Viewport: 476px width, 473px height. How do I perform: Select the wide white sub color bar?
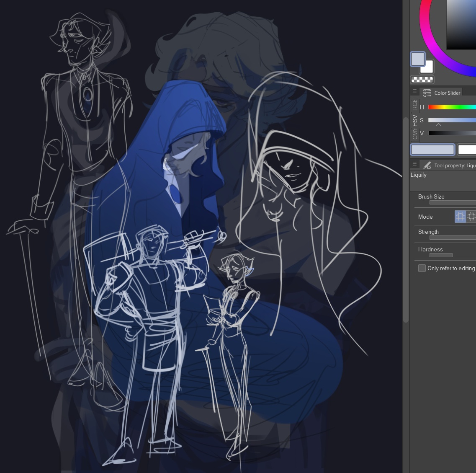point(466,150)
